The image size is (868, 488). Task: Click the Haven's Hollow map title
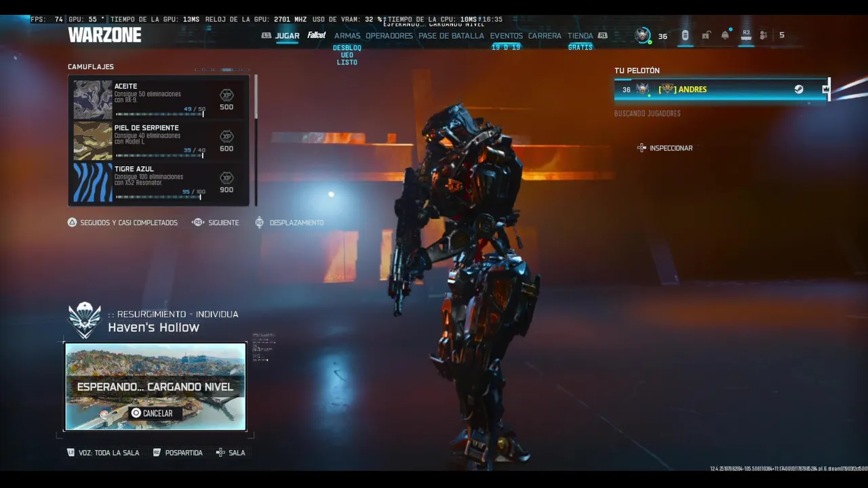click(x=153, y=327)
